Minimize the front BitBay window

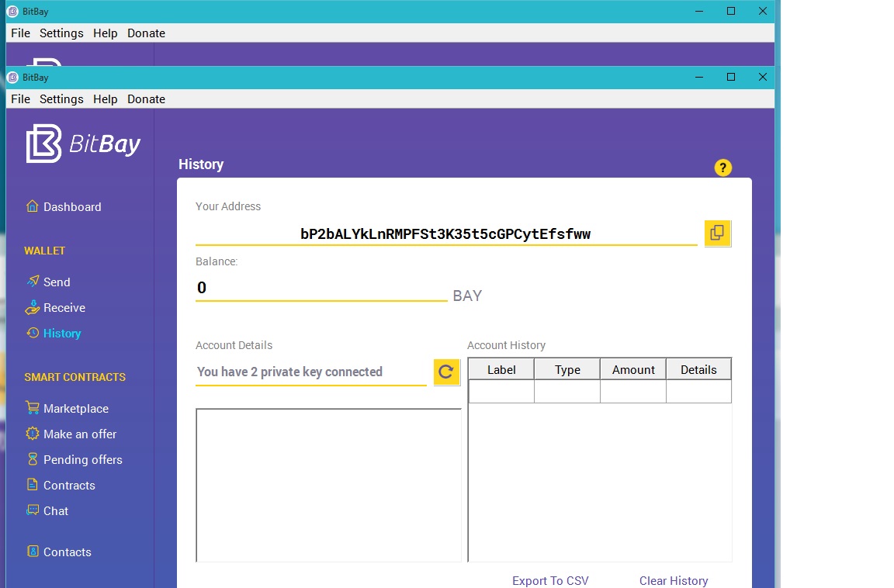coord(699,77)
